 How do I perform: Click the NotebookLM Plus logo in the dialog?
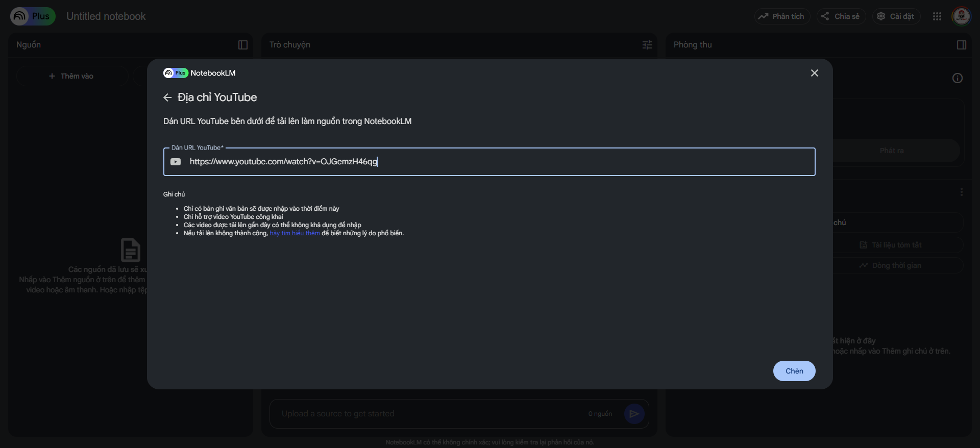click(176, 73)
